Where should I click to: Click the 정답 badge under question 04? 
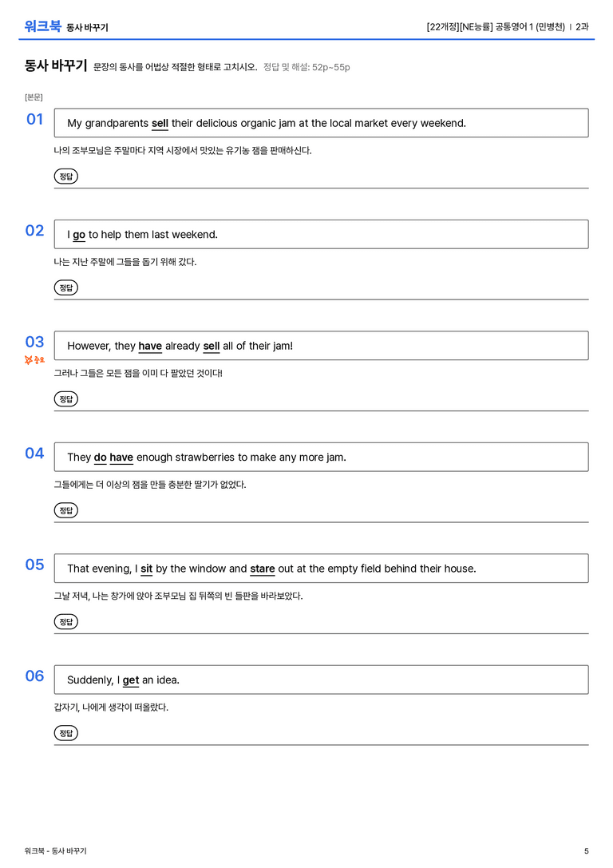click(65, 509)
